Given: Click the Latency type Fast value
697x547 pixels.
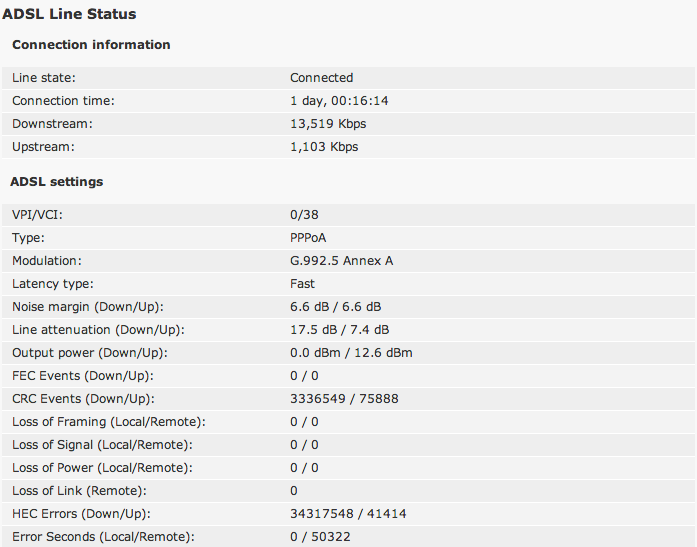Looking at the screenshot, I should (302, 283).
